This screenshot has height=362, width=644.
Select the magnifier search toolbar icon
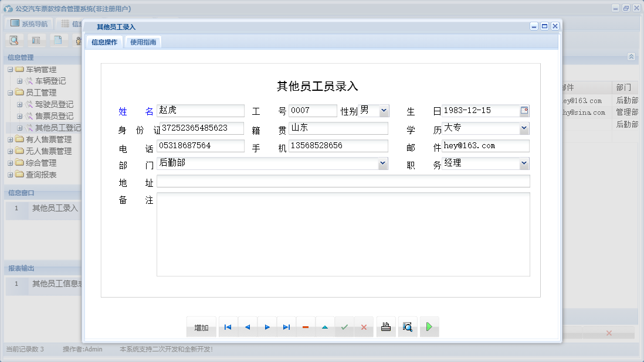click(x=14, y=40)
